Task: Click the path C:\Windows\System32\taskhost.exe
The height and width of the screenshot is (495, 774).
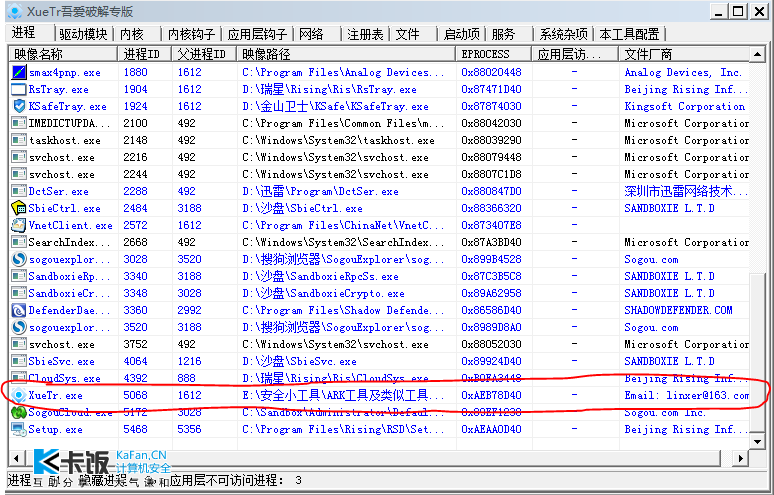Action: (x=339, y=141)
